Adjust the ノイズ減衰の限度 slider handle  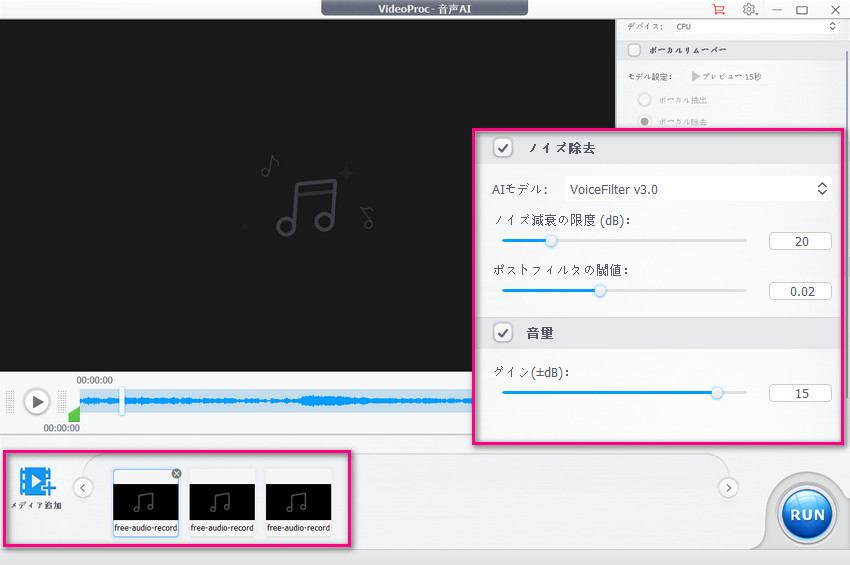(x=551, y=241)
